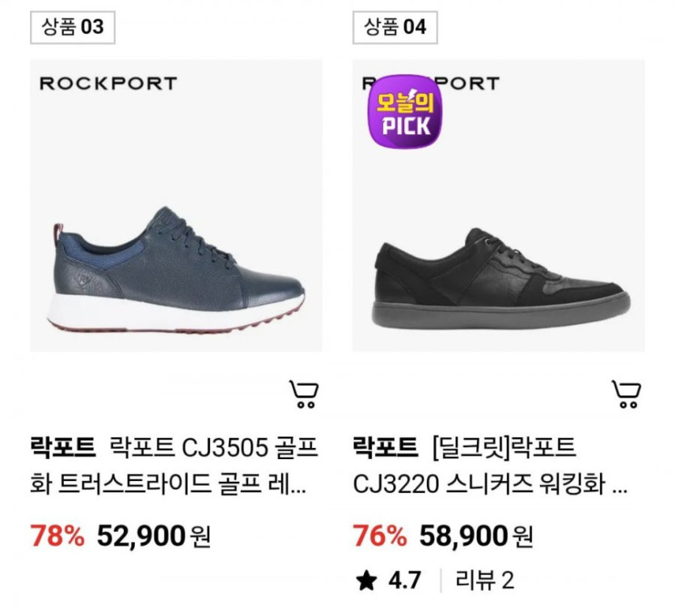The image size is (675, 616).
Task: Click the 76% discount label
Action: (x=379, y=535)
